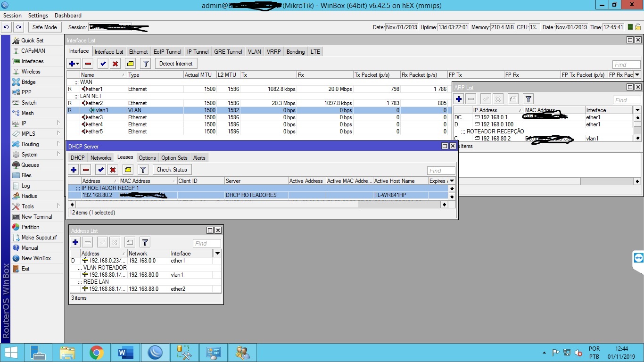Open Quick Set in the sidebar
Viewport: 644px width, 362px height.
click(33, 41)
